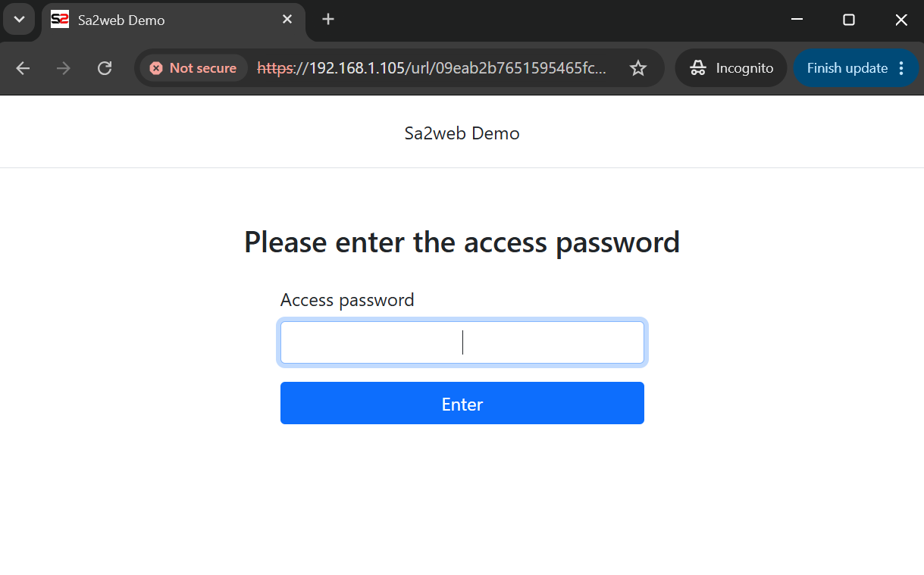Go back using the back arrow
Image resolution: width=924 pixels, height=575 pixels.
pos(23,68)
